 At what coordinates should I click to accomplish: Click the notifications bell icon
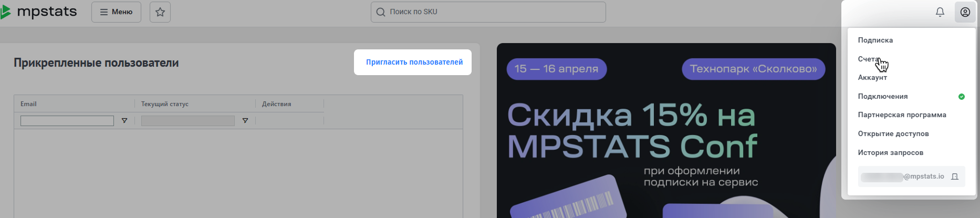(940, 12)
